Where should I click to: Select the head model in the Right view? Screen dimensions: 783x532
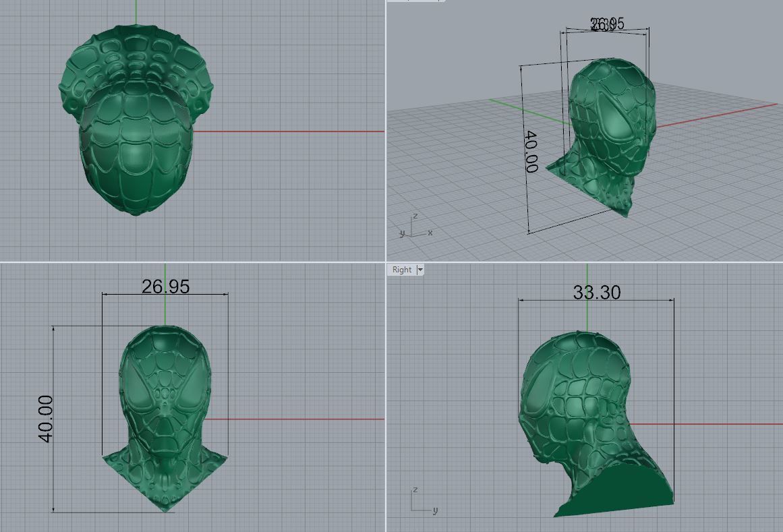[x=596, y=423]
